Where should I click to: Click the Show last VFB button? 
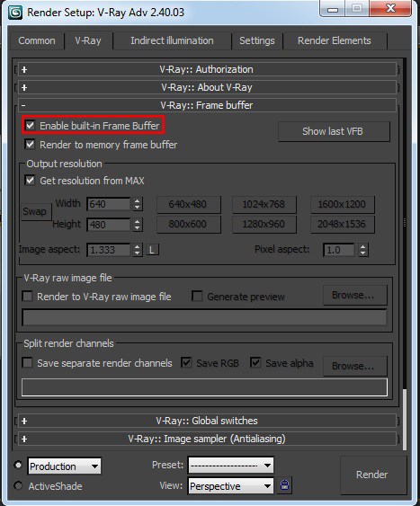pyautogui.click(x=334, y=131)
